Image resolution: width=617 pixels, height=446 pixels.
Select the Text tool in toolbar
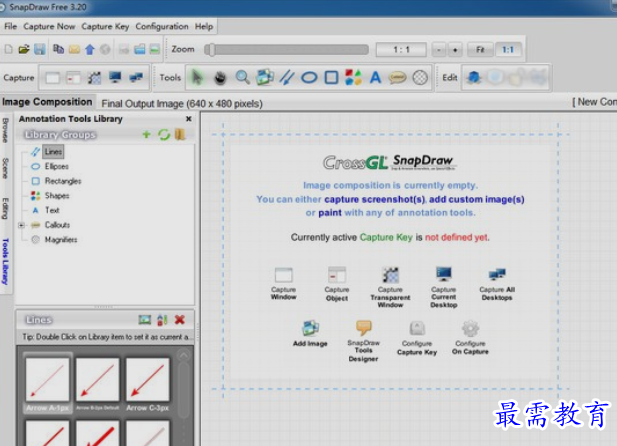click(375, 78)
